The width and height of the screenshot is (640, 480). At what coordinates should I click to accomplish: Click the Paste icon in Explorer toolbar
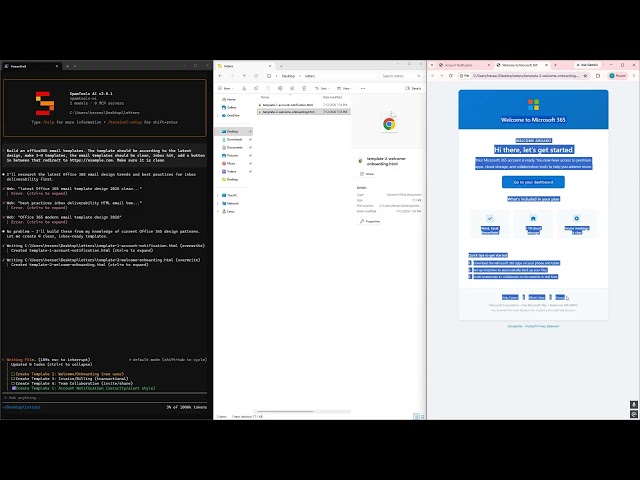coord(268,88)
